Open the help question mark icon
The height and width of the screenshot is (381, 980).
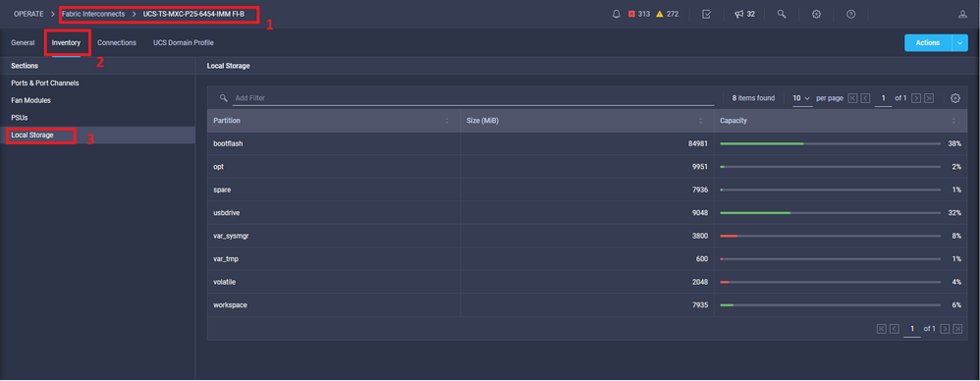pos(850,14)
